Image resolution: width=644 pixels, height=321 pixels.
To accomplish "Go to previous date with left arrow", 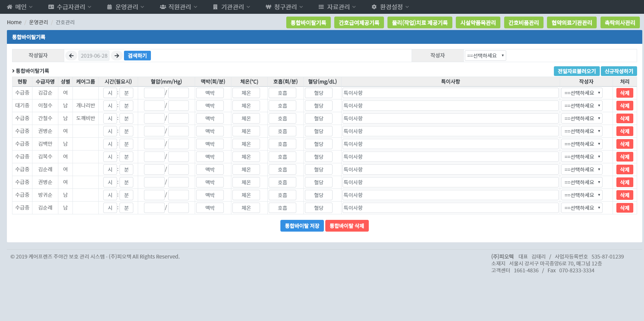I will (x=71, y=56).
